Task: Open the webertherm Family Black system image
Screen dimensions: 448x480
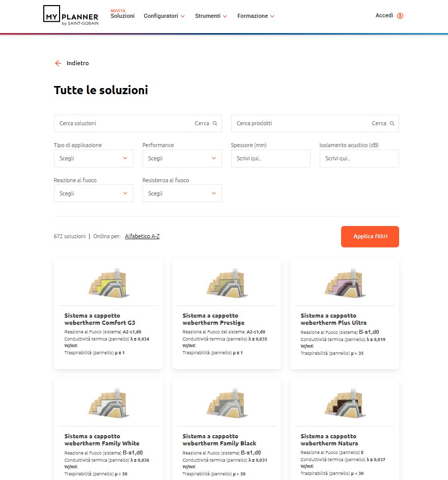Action: click(x=226, y=403)
